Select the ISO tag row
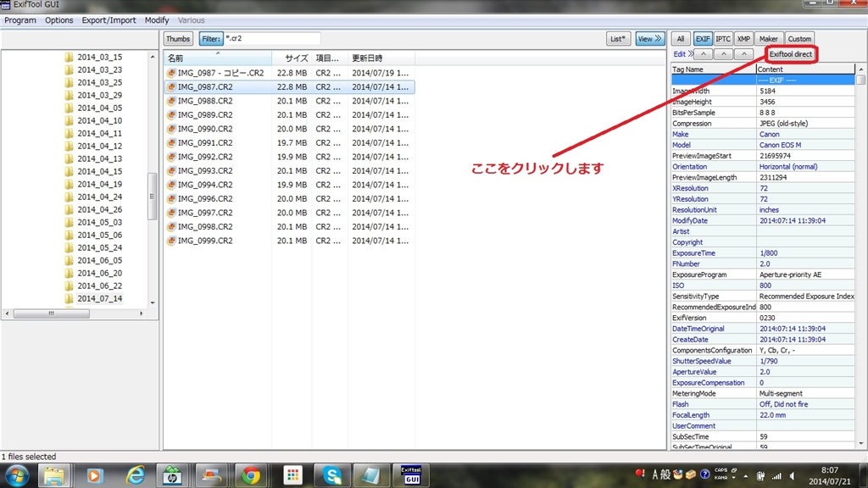This screenshot has width=868, height=488. 763,286
